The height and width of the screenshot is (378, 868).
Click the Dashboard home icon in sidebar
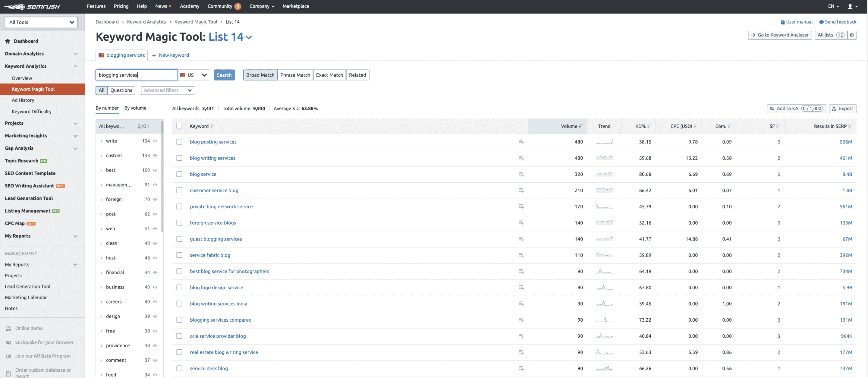[x=8, y=41]
